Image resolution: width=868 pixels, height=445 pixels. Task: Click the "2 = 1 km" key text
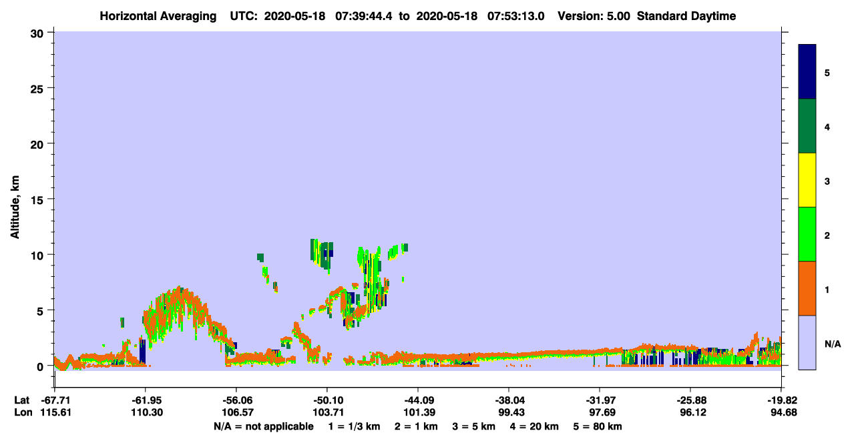coord(416,426)
